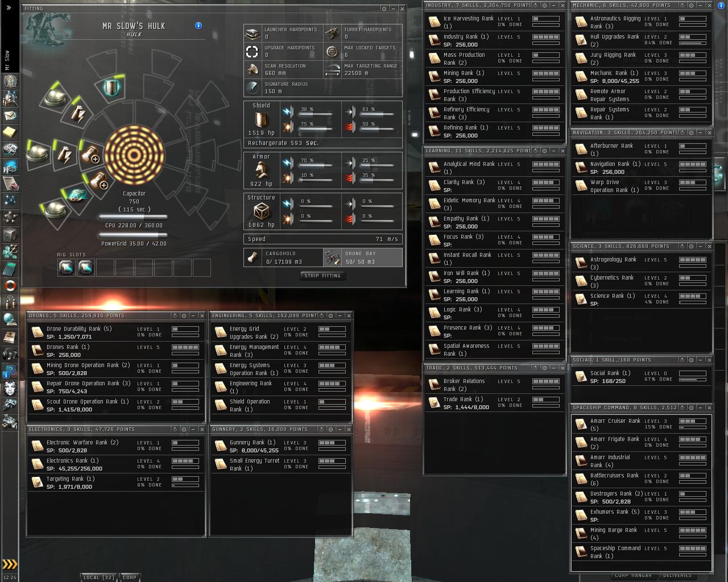Pin the Industry skills window
Screen dimensions: 728x582
(x=545, y=5)
